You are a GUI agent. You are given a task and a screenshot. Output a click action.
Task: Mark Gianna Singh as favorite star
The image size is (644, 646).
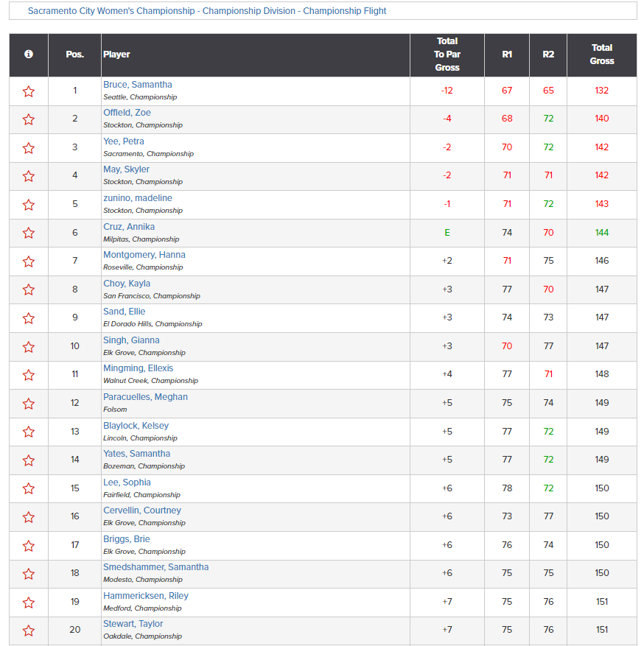[x=29, y=347]
